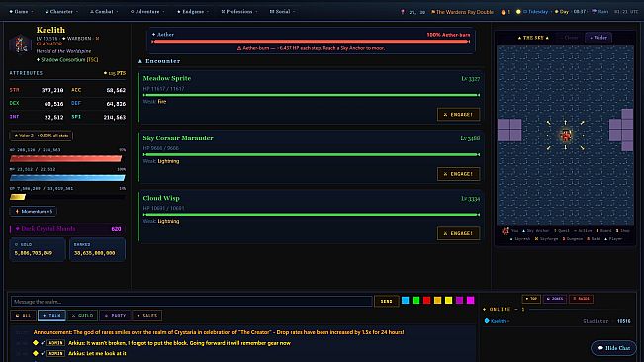The width and height of the screenshot is (644, 362).
Task: Select the Wider map zoom option
Action: [598, 38]
